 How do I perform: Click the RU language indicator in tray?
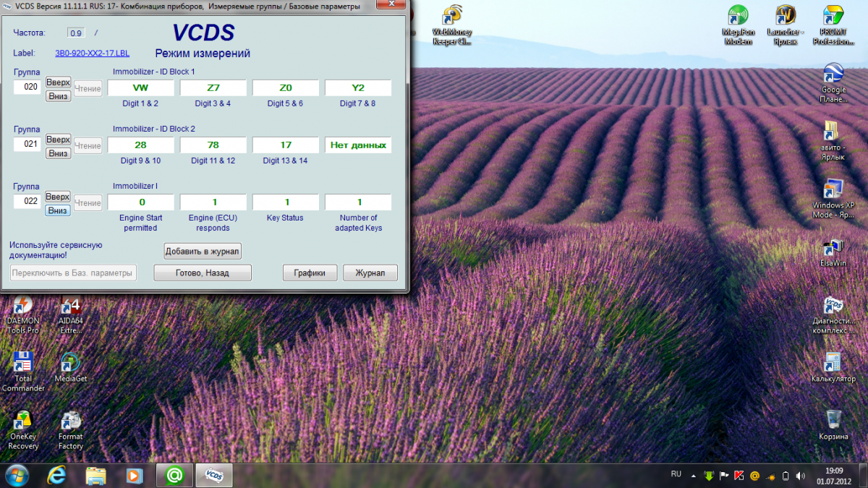[676, 474]
